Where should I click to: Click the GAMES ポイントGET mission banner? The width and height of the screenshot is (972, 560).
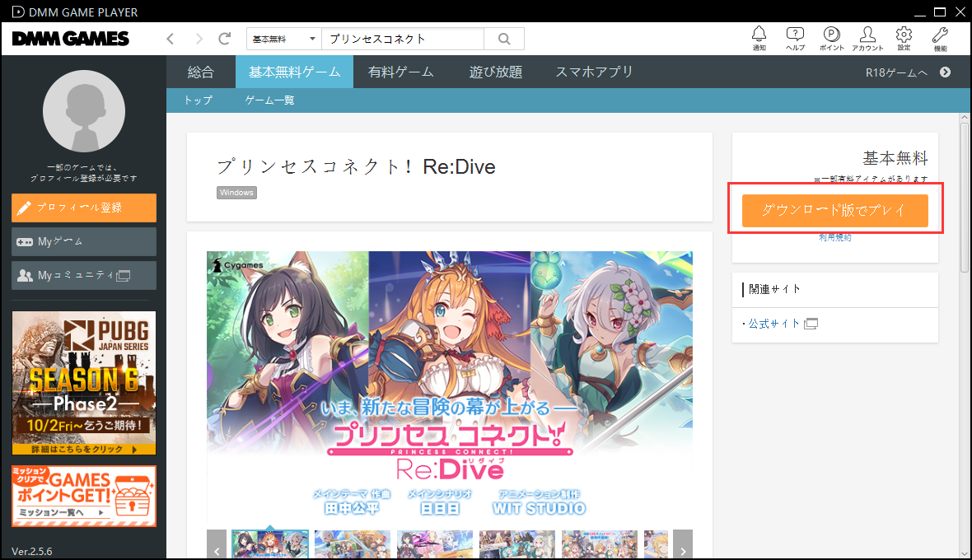(84, 497)
